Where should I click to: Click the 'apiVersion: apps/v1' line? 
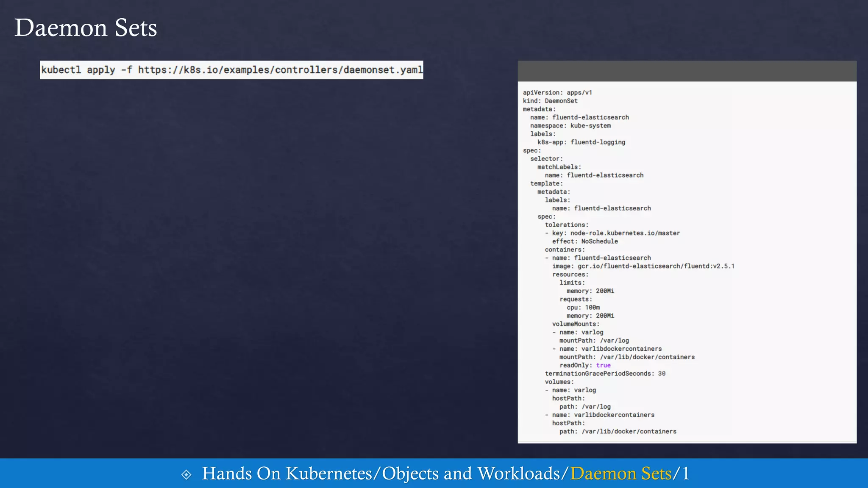(x=557, y=92)
